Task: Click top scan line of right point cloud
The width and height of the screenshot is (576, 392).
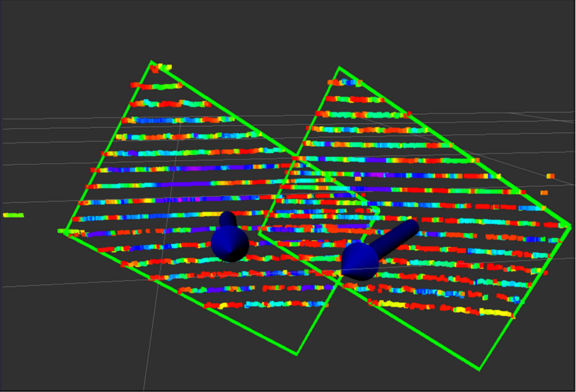Action: tap(344, 83)
